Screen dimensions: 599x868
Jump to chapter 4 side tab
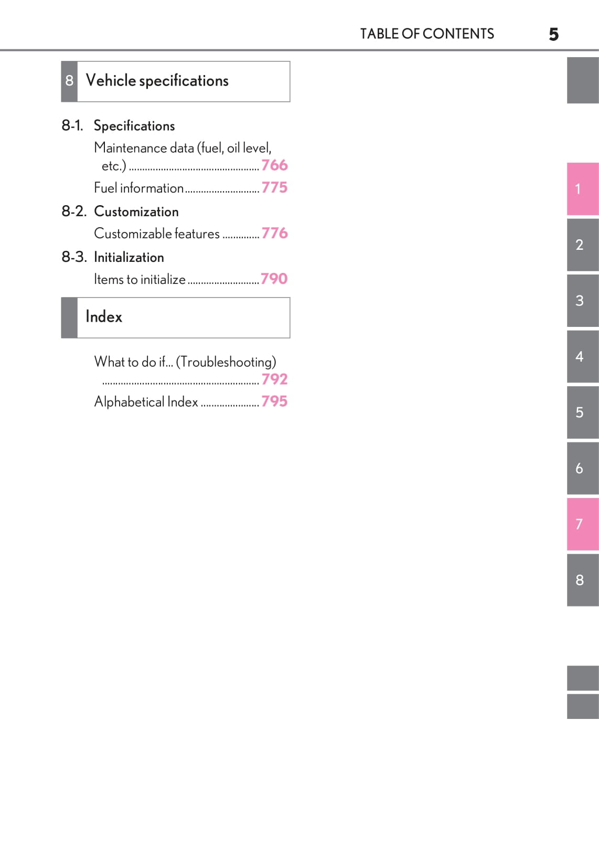[582, 357]
